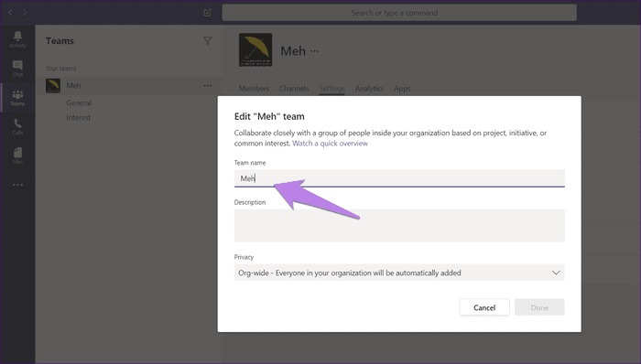Open the Meh header ellipsis menu
Image resolution: width=641 pixels, height=364 pixels.
314,51
